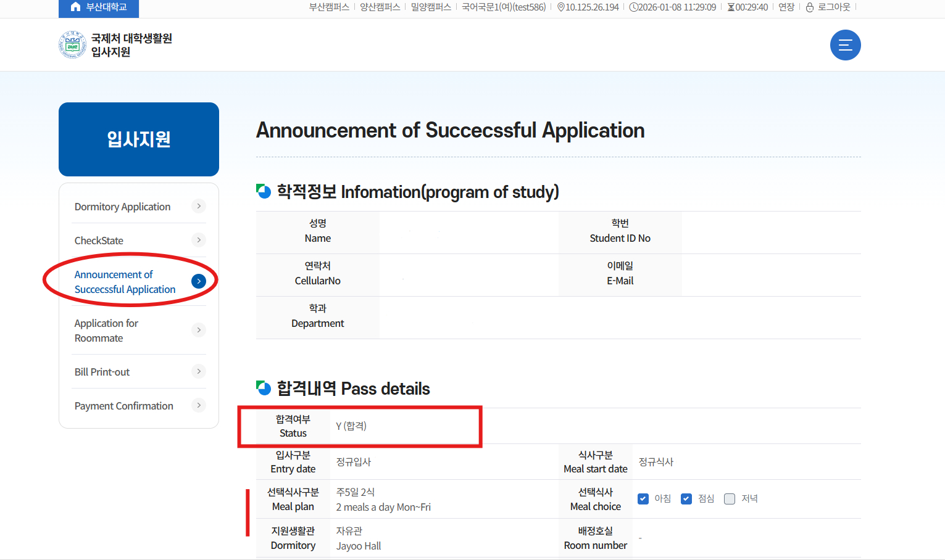Enable the 저녁 dinner checkbox

pos(730,499)
